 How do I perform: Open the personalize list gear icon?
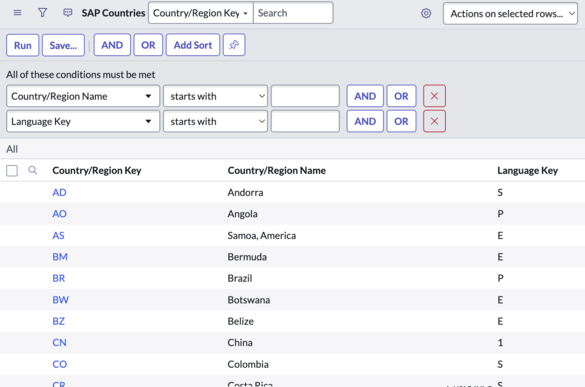[426, 13]
